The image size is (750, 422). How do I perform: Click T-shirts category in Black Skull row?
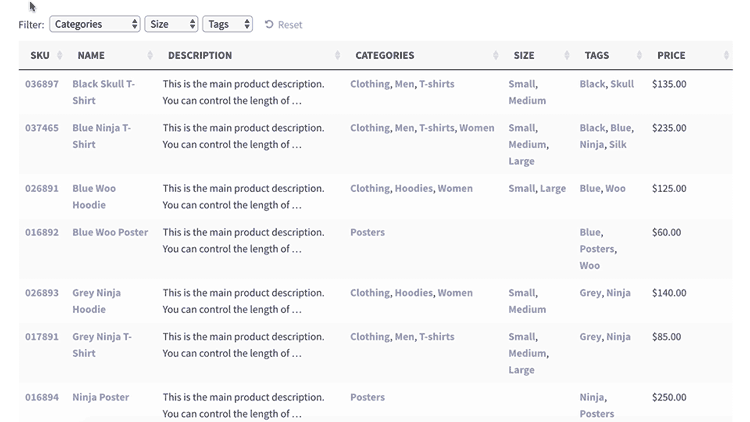click(x=437, y=84)
